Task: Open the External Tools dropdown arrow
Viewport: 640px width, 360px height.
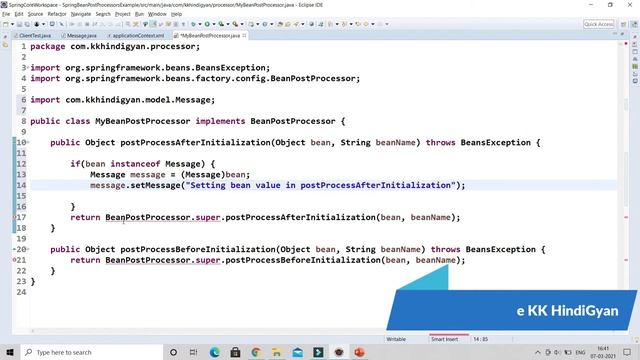Action: click(x=242, y=24)
